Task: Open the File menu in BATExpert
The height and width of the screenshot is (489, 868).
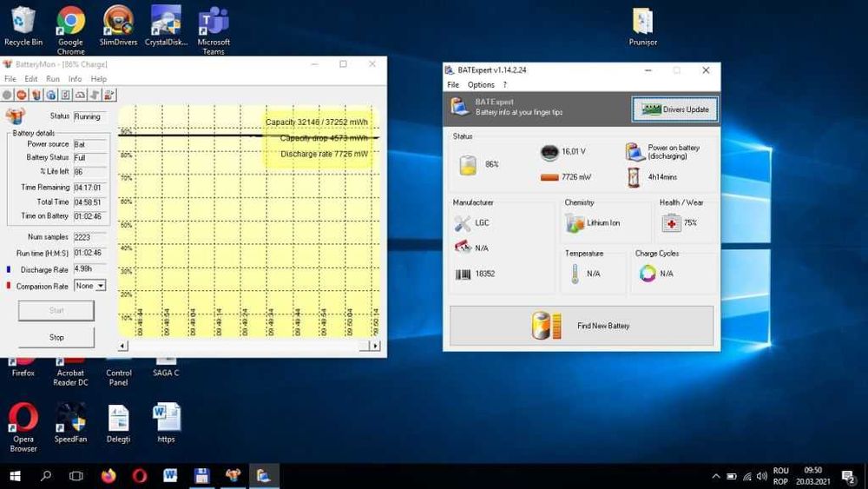Action: click(453, 85)
